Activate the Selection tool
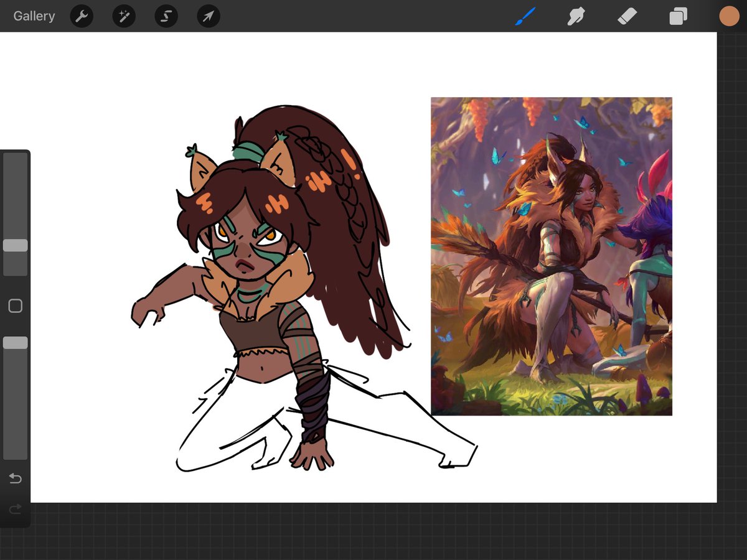Image resolution: width=747 pixels, height=560 pixels. pos(166,16)
